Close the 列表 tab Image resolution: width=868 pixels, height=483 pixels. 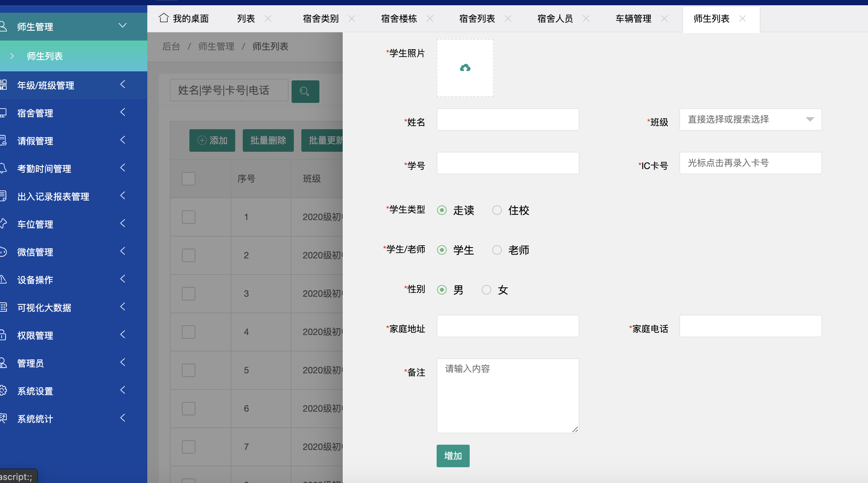tap(268, 18)
